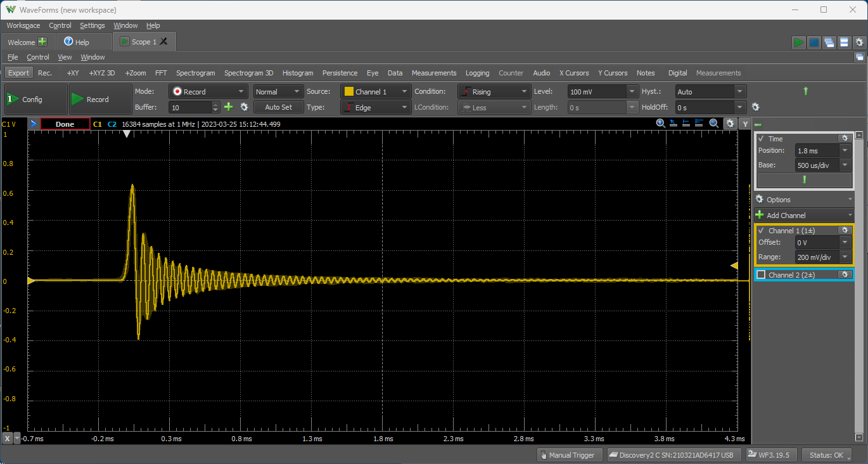Switch to tiled windows layout icon
Viewport: 868px width, 464px height.
click(844, 42)
